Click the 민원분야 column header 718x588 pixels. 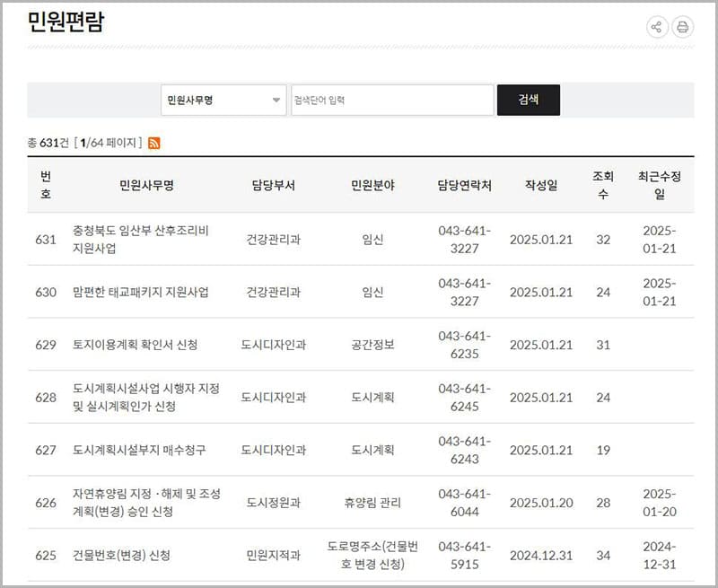(372, 185)
